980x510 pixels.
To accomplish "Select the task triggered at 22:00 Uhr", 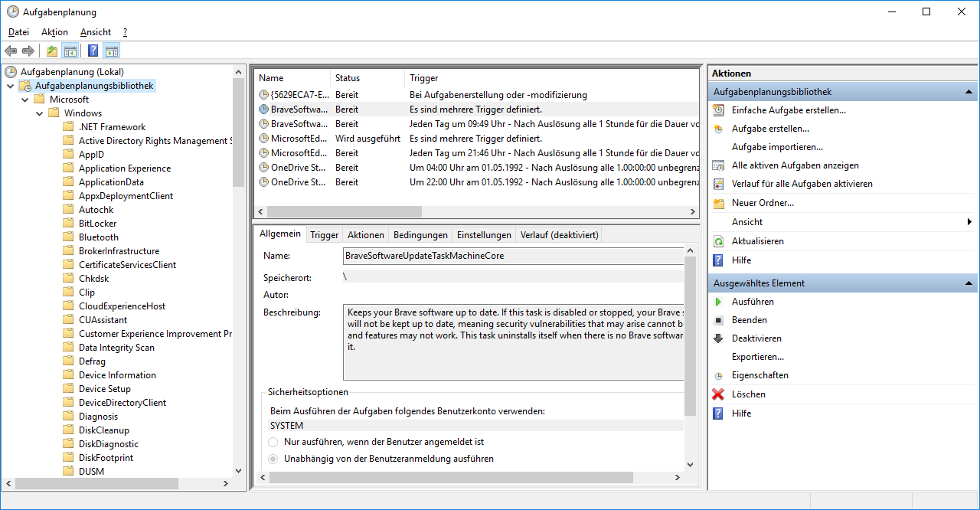I will pos(476,182).
